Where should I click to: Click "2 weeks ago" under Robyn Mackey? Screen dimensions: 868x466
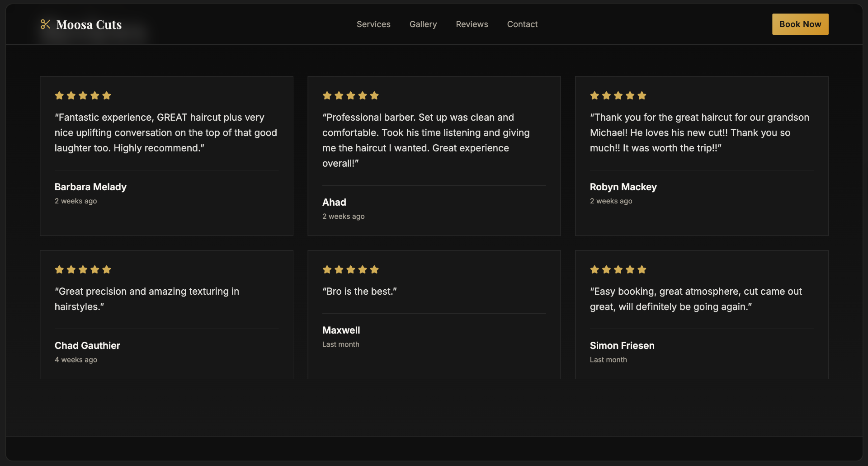[x=611, y=201]
